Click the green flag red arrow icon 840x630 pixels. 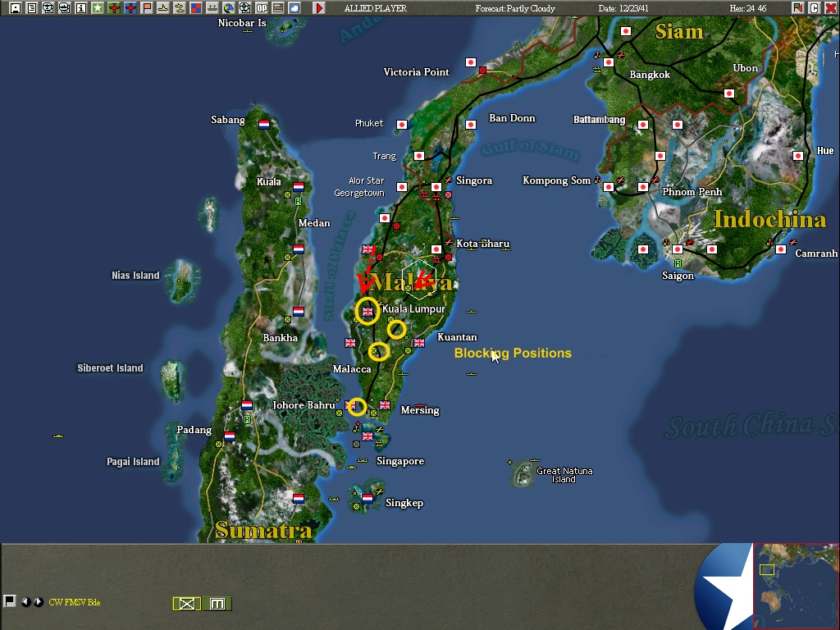797,7
